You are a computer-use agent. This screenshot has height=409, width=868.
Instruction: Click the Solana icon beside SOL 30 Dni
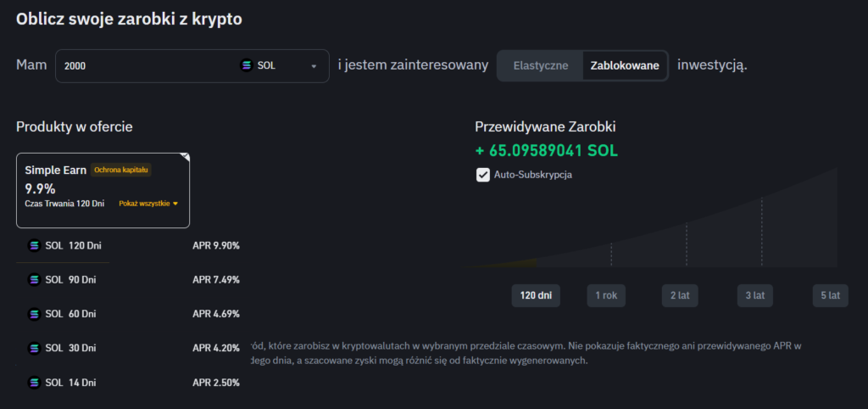tap(35, 348)
